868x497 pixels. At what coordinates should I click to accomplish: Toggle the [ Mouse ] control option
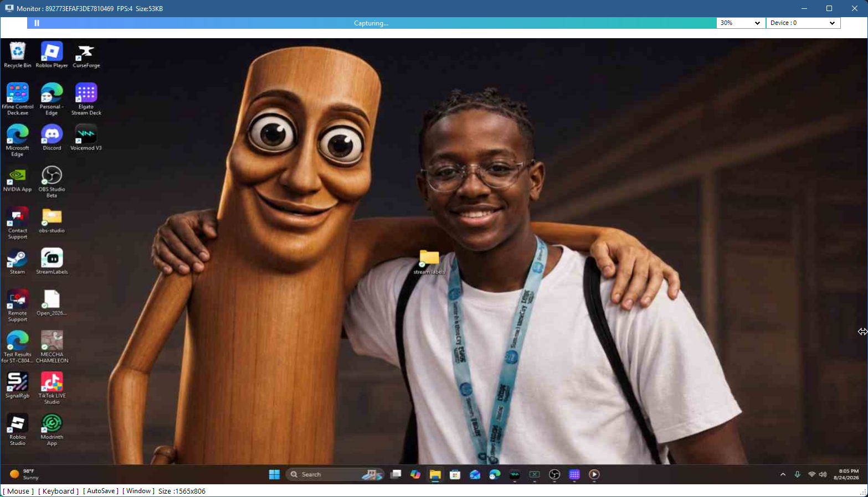tap(18, 491)
